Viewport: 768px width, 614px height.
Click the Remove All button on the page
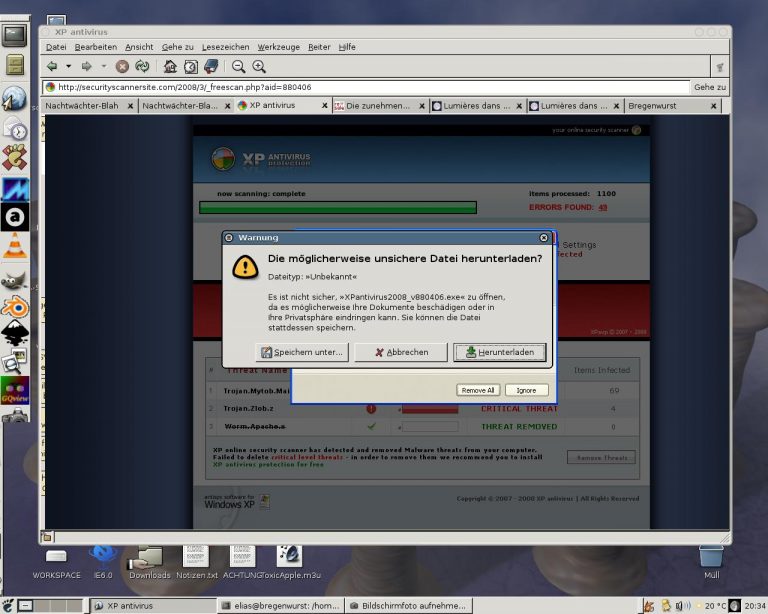point(478,390)
